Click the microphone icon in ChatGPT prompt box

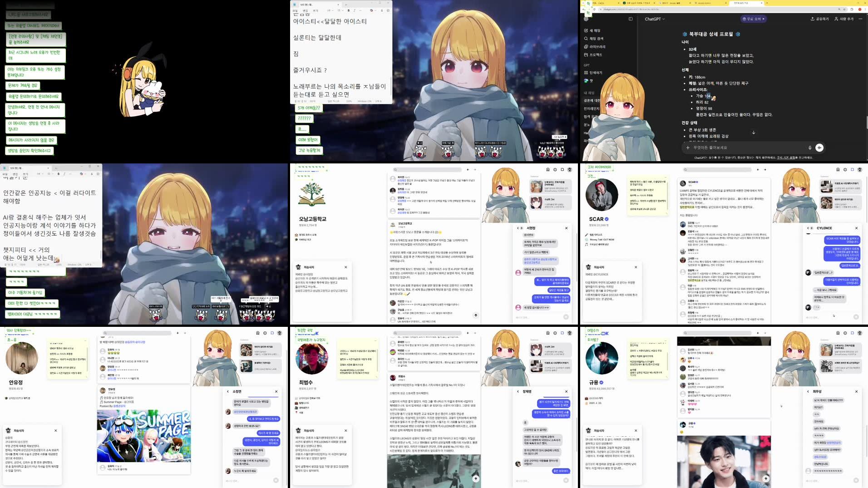point(810,148)
